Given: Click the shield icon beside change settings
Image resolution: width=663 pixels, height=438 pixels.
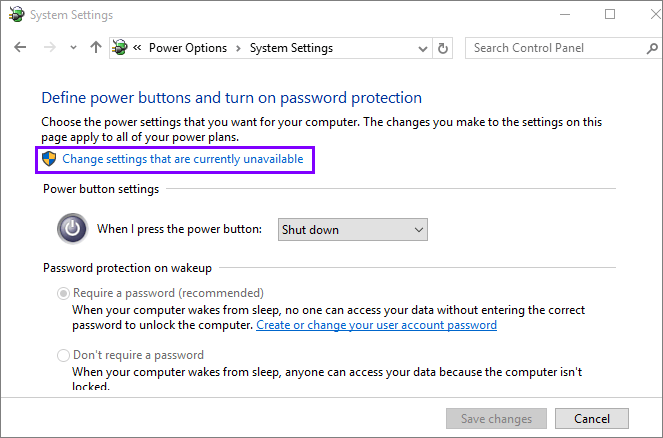Looking at the screenshot, I should click(48, 158).
